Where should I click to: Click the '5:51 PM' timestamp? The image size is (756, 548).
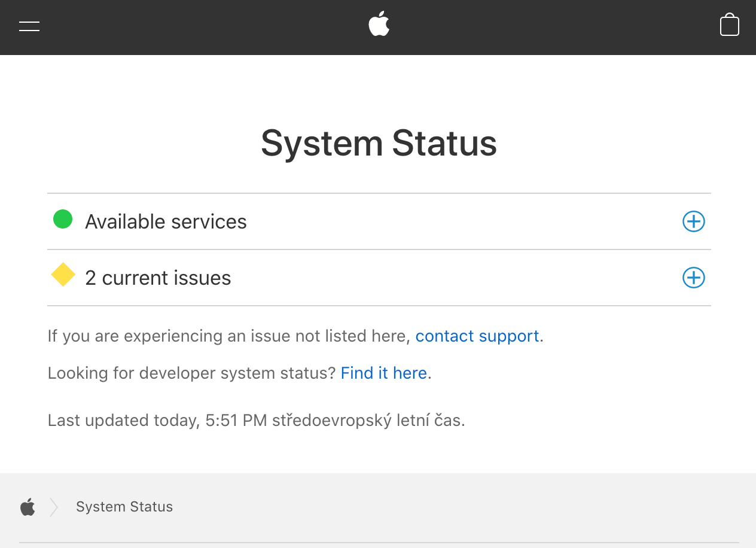coord(236,421)
